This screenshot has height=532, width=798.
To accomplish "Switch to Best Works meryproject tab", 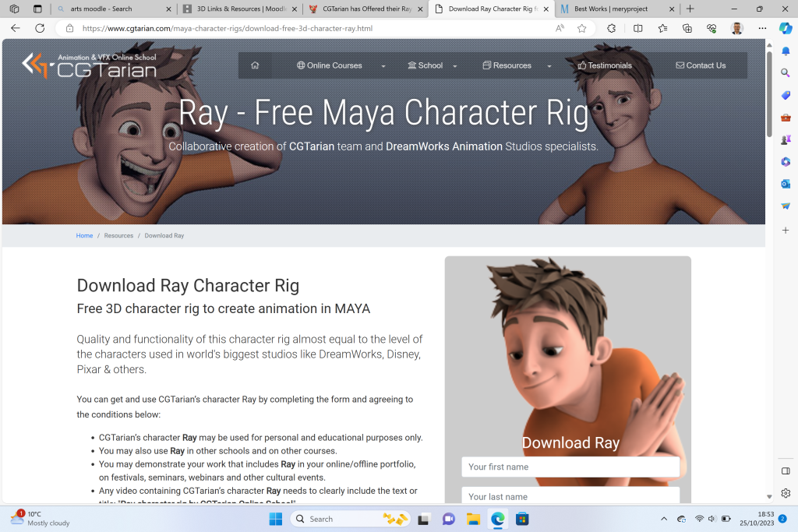I will click(x=617, y=9).
